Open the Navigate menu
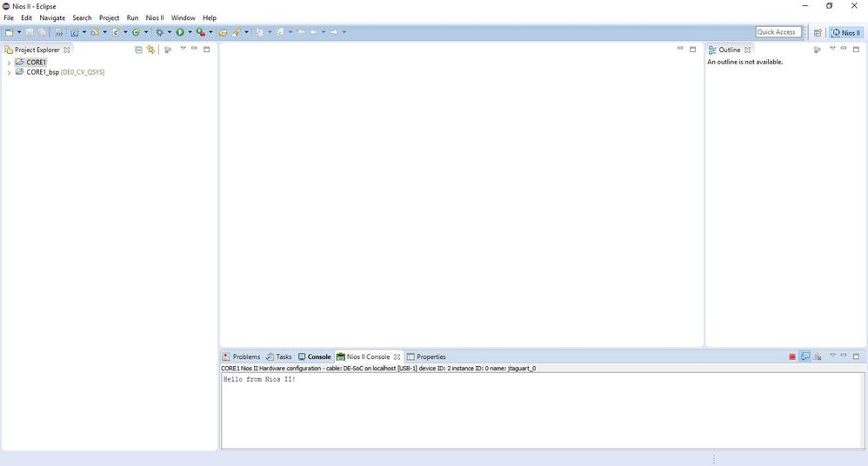 pyautogui.click(x=52, y=17)
